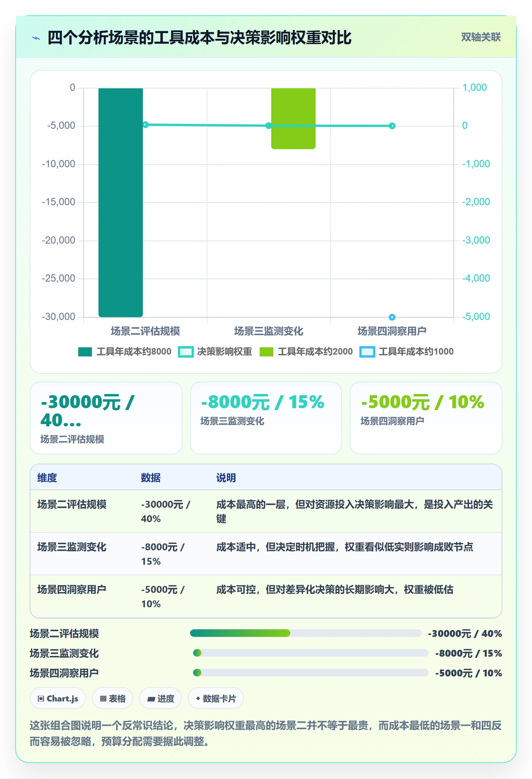Toggle the 工具年成本约8000 legend item
532x779 pixels.
point(125,351)
